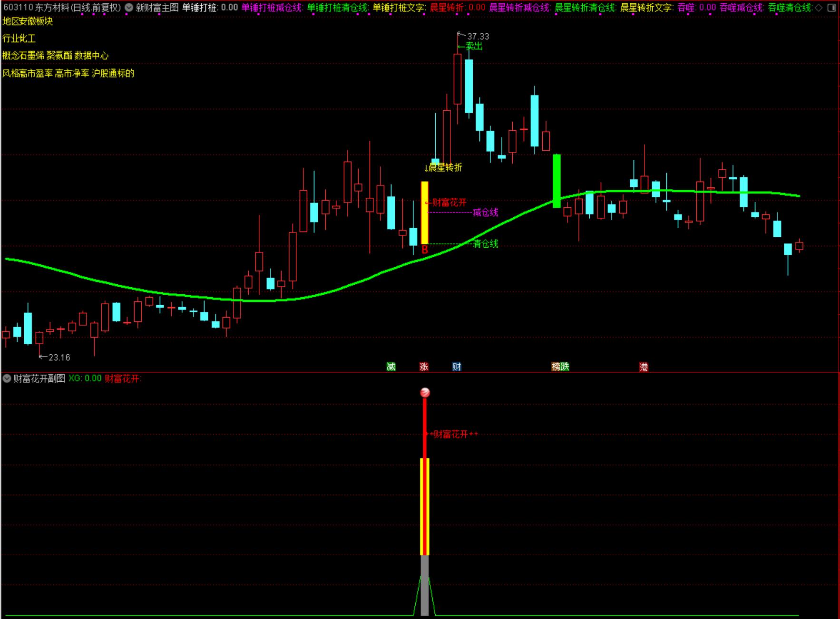Image resolution: width=840 pixels, height=619 pixels.
Task: Click the 行业化工 text
Action: 19,39
